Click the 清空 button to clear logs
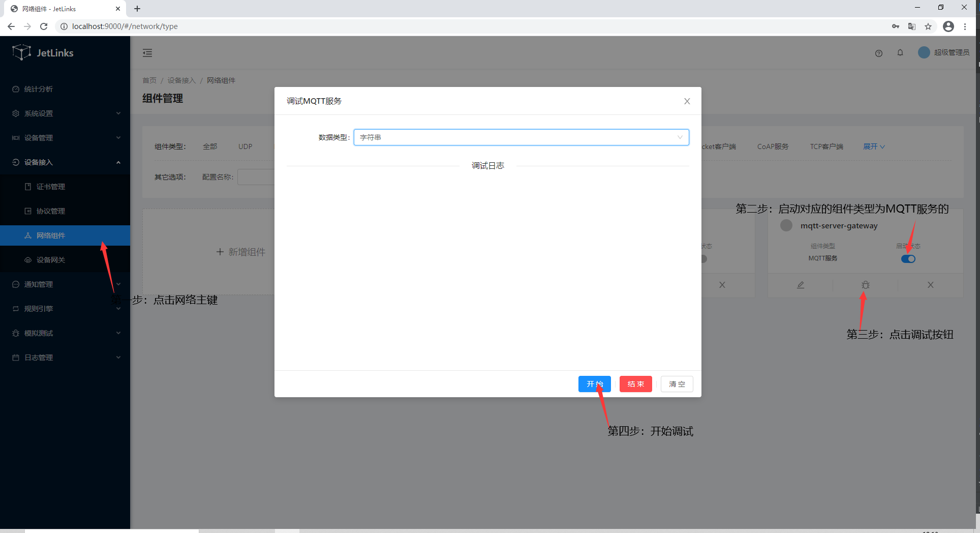Viewport: 980px width, 533px height. (x=677, y=384)
